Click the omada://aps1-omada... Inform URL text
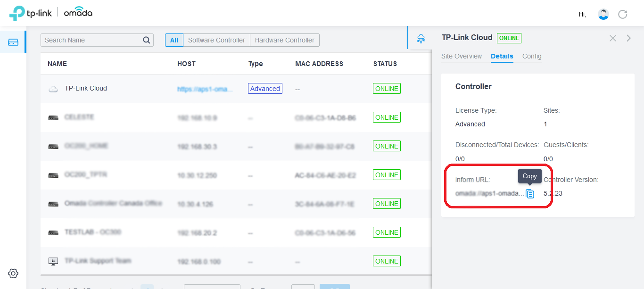Screen dimensions: 644x289 [x=489, y=193]
